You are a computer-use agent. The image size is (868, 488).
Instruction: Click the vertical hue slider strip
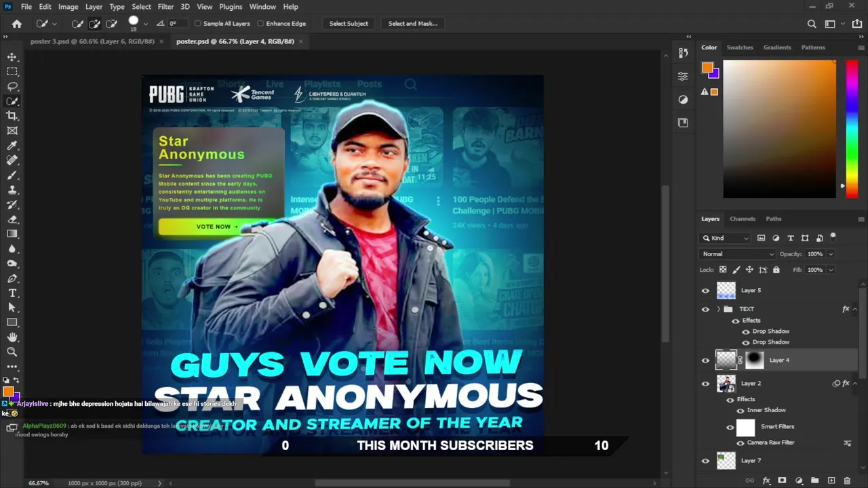pyautogui.click(x=852, y=129)
